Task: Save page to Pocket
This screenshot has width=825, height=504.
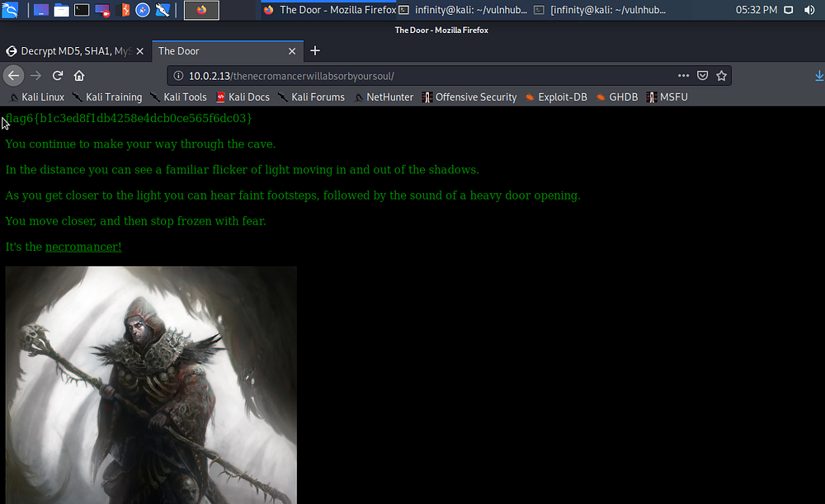Action: click(x=702, y=76)
